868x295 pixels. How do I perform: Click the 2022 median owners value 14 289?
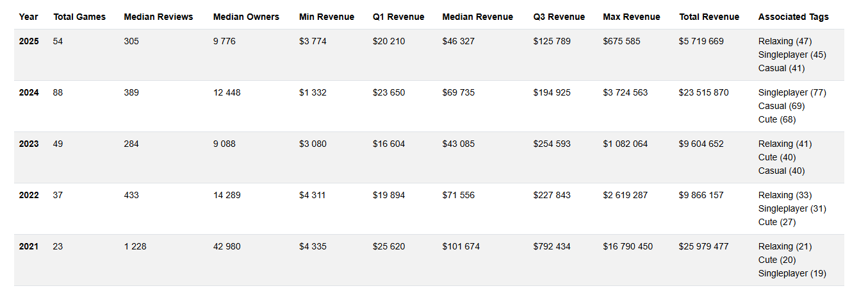227,195
